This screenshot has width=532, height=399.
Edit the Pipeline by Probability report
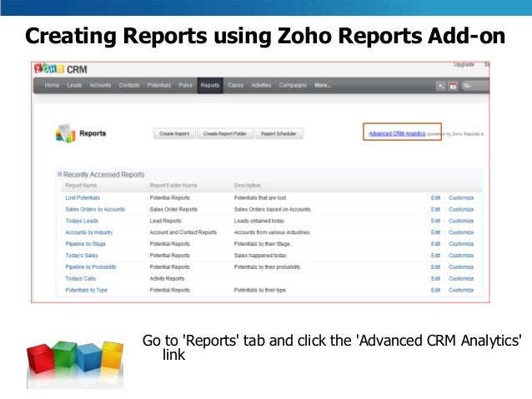(x=435, y=267)
